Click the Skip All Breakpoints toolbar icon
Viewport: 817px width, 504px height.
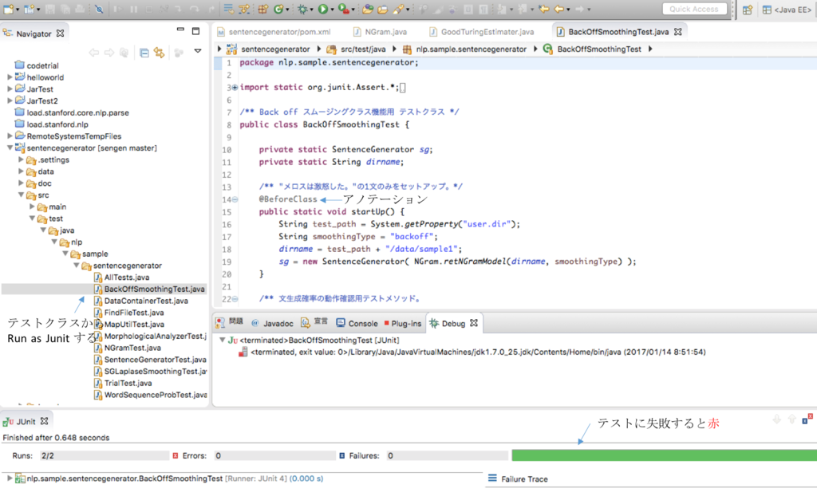point(98,9)
